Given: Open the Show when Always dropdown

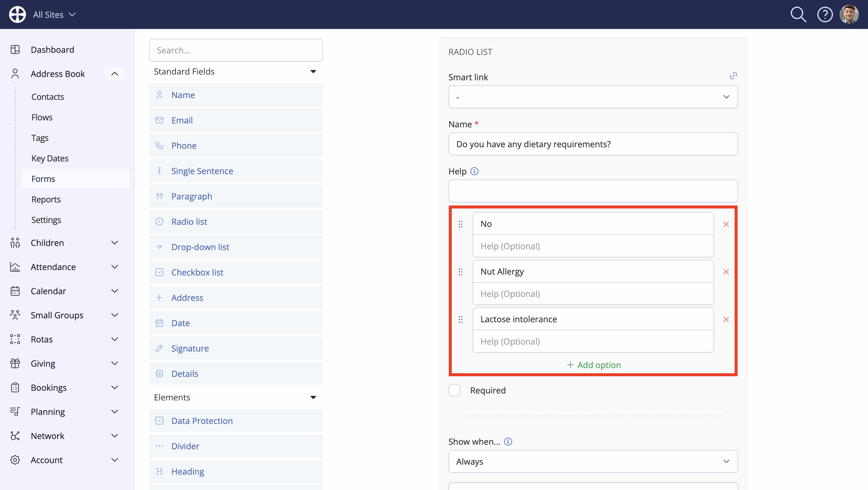Looking at the screenshot, I should point(593,461).
